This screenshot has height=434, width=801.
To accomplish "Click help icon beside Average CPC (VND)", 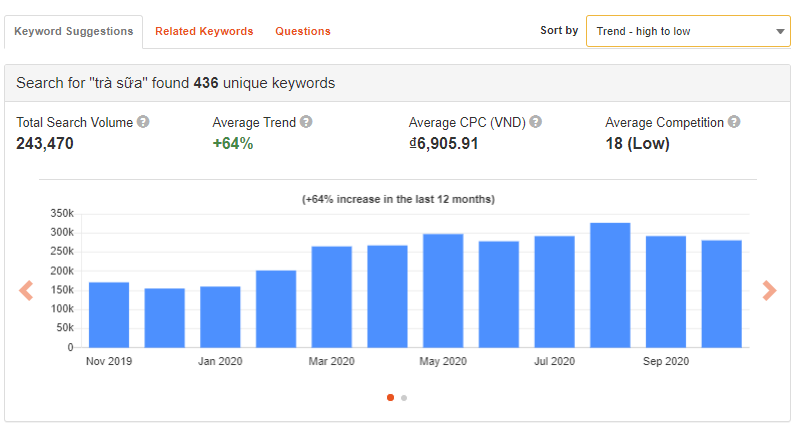I will [535, 122].
